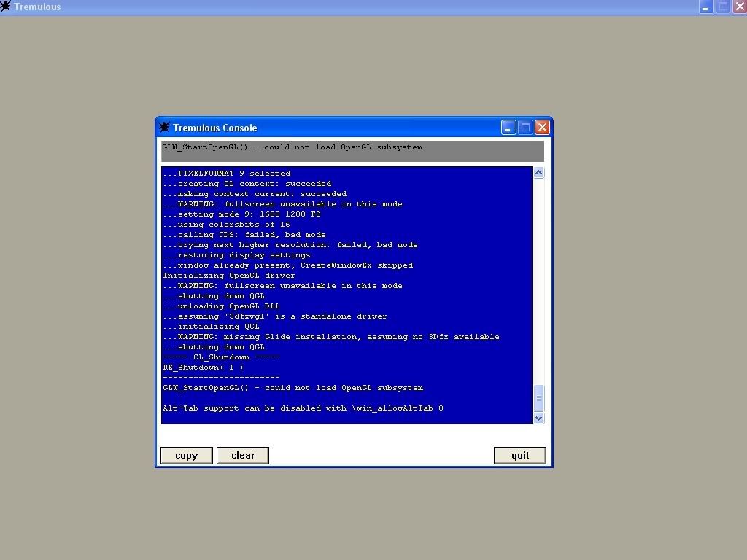Click '...using colorsbits of 16' line
Image resolution: width=747 pixels, height=560 pixels.
[x=226, y=225]
